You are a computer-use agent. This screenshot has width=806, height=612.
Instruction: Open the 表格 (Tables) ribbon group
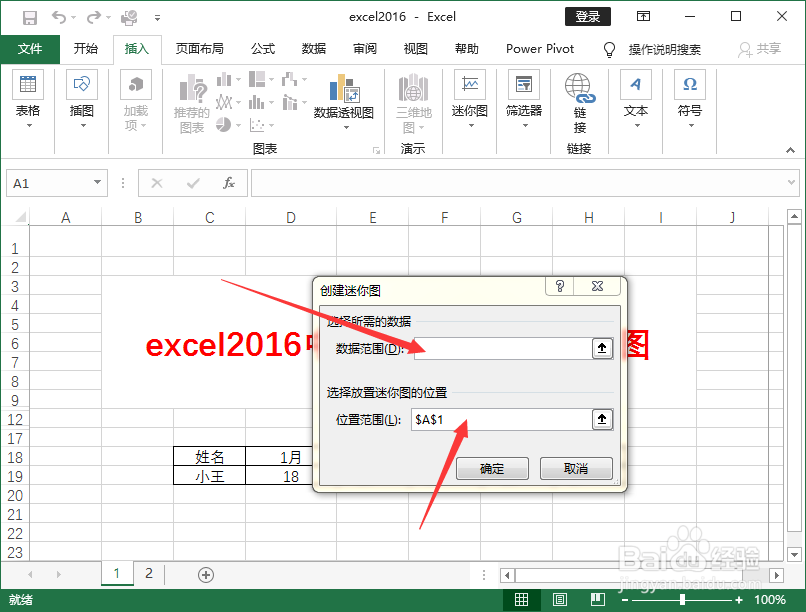(28, 99)
